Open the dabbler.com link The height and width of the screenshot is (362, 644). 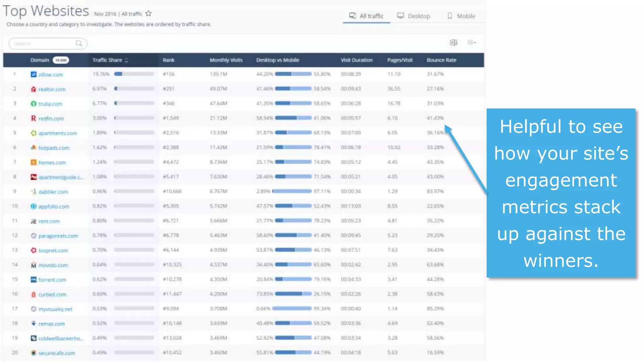pos(53,192)
